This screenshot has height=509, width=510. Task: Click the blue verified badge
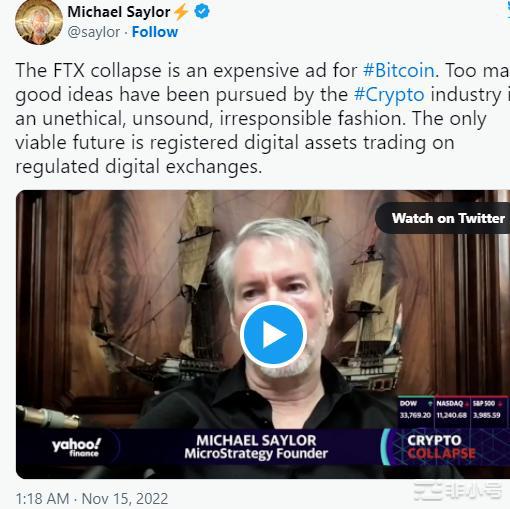point(202,12)
